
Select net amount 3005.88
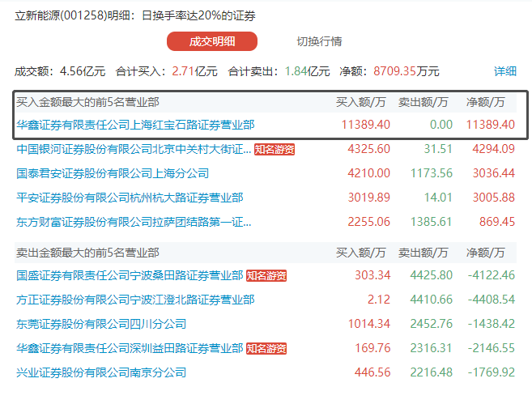[494, 198]
